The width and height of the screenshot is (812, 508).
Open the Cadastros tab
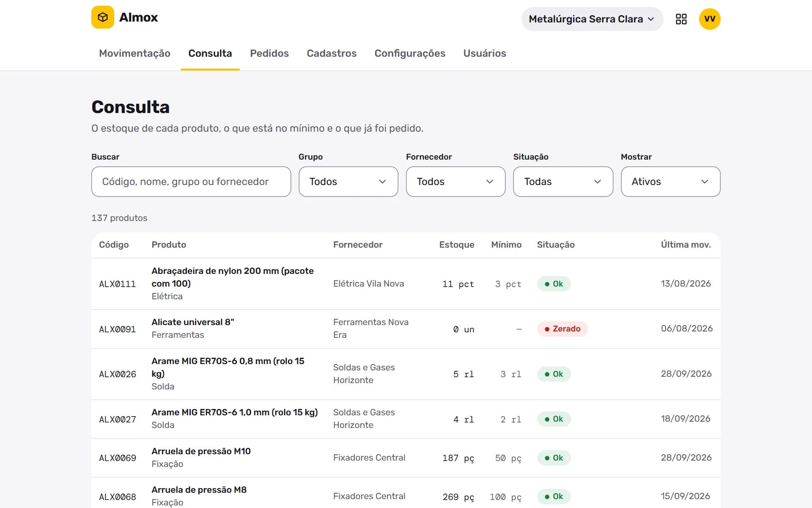(332, 53)
